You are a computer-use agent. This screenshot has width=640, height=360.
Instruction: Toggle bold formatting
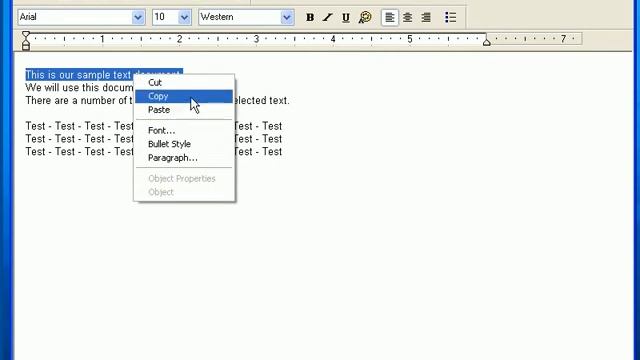click(310, 18)
